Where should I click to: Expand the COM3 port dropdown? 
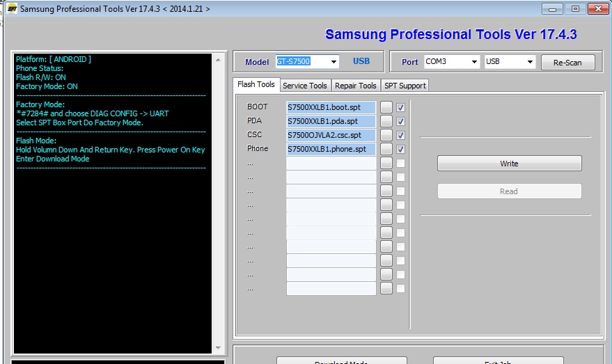point(474,62)
